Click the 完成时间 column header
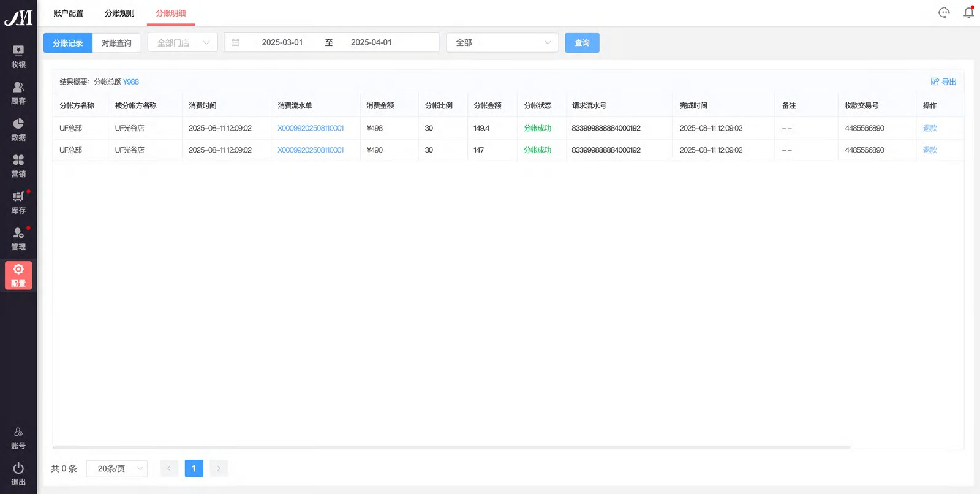The height and width of the screenshot is (494, 980). click(693, 105)
